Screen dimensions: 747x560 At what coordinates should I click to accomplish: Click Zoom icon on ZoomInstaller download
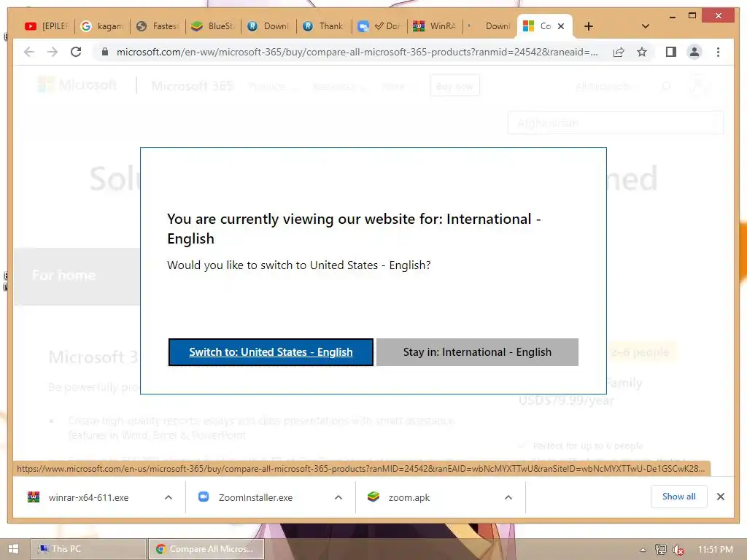tap(204, 497)
